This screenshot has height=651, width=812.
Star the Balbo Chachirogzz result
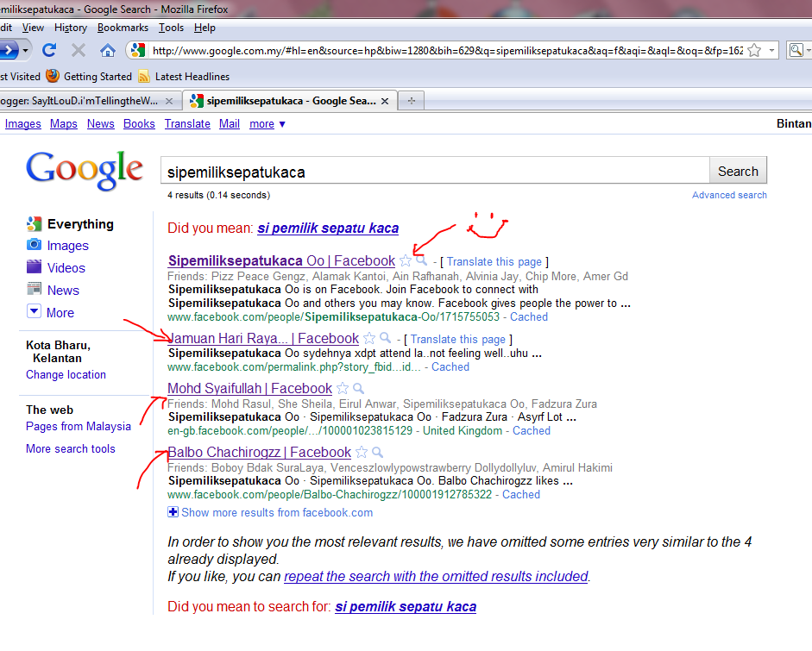click(362, 453)
